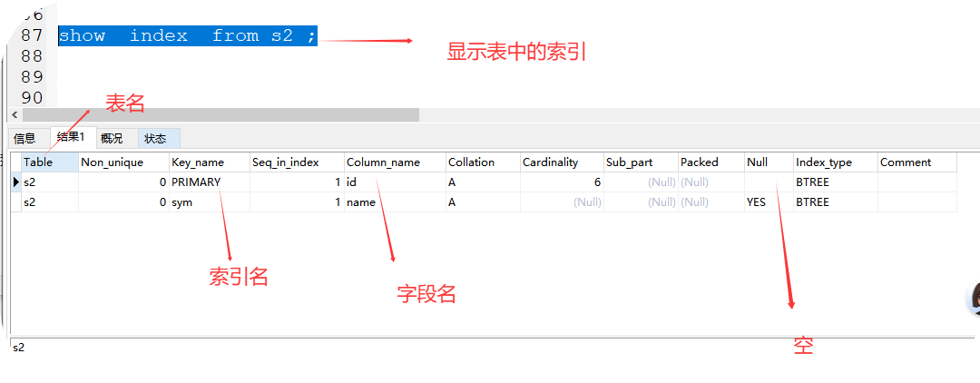This screenshot has height=383, width=980.
Task: Click the Packed column header
Action: click(711, 162)
